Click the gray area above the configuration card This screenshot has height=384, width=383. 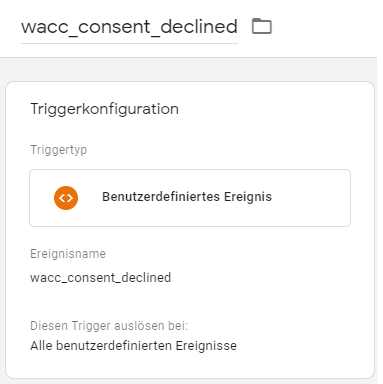190,69
